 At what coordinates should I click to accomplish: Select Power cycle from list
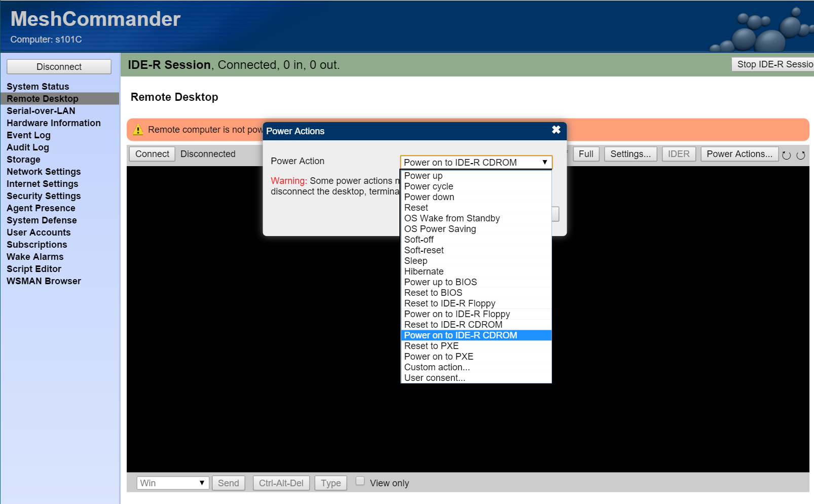click(429, 186)
